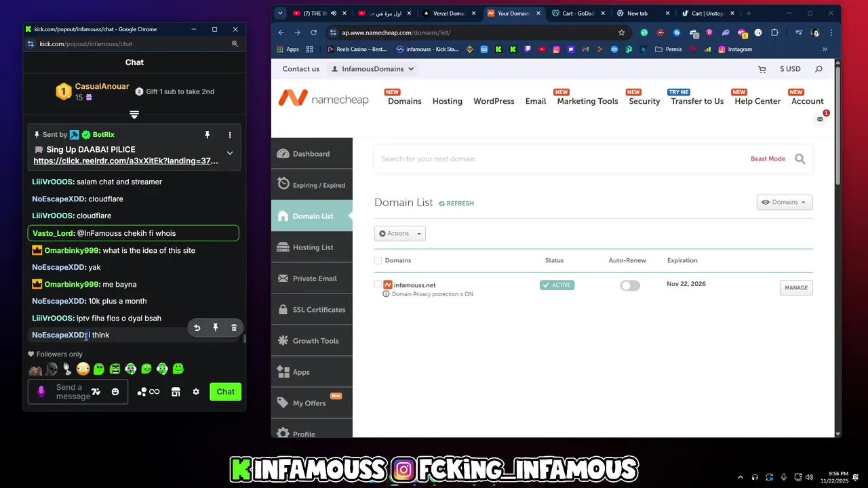The image size is (868, 488).
Task: Open the chat settings gear
Action: [196, 392]
